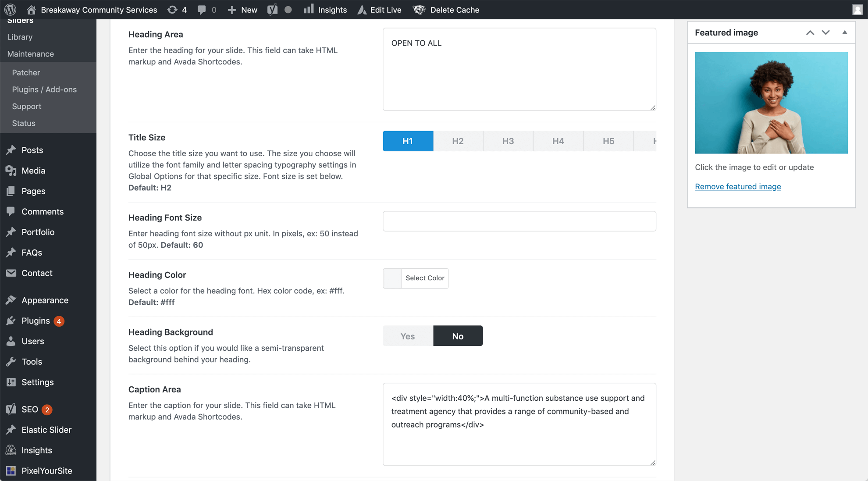
Task: Click the Heading Font Size input field
Action: pos(519,221)
